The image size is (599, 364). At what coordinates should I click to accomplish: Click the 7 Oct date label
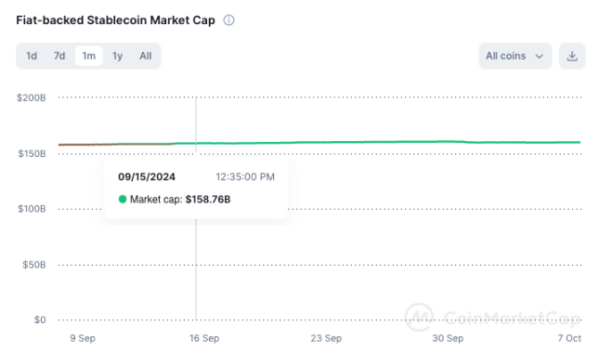coord(569,338)
